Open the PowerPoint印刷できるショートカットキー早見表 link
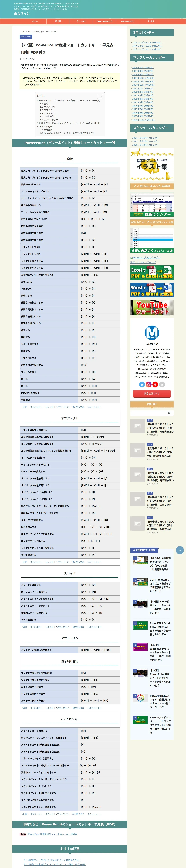Viewport: 186px width, 868px height. (x=53, y=834)
